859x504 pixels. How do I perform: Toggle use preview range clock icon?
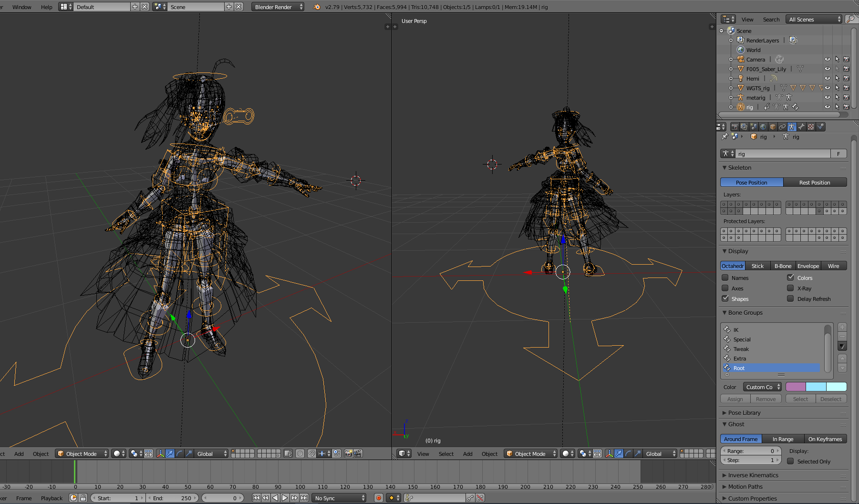point(73,498)
